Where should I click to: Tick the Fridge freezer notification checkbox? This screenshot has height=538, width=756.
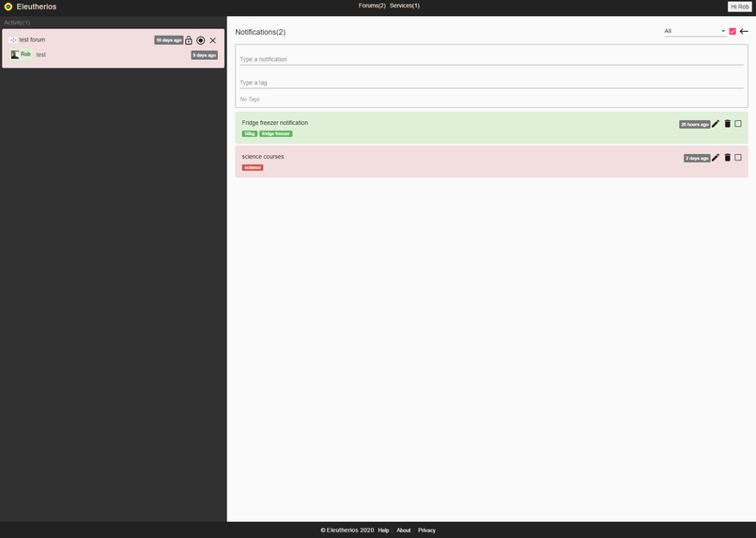click(738, 124)
